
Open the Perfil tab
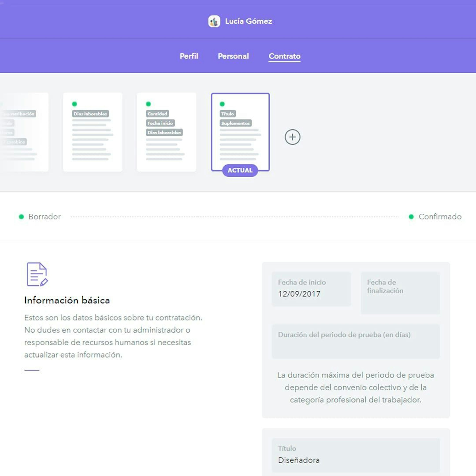pyautogui.click(x=189, y=56)
